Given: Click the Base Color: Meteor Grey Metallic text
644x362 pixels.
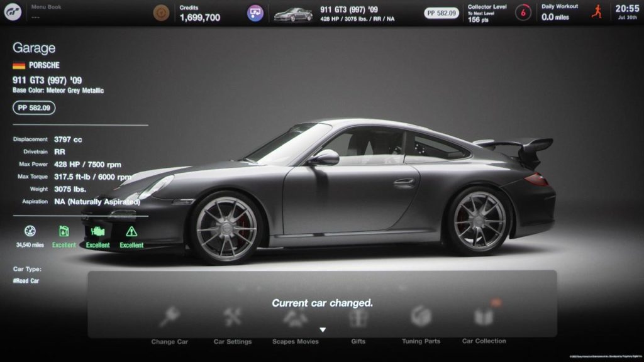Looking at the screenshot, I should click(58, 90).
